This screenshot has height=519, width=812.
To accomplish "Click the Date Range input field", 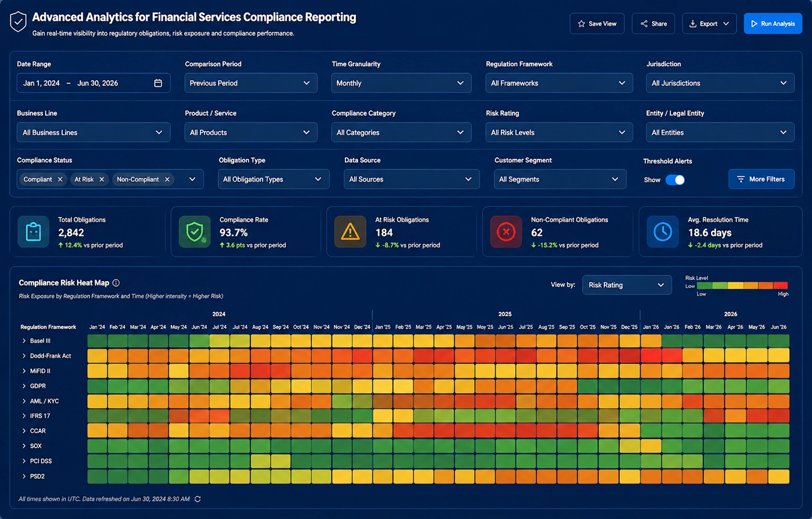I will click(x=94, y=83).
